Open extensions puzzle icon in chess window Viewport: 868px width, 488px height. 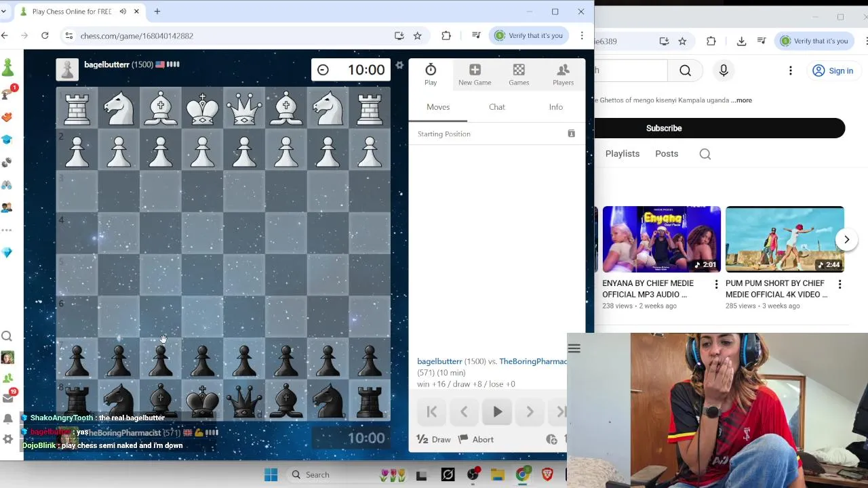click(x=446, y=35)
